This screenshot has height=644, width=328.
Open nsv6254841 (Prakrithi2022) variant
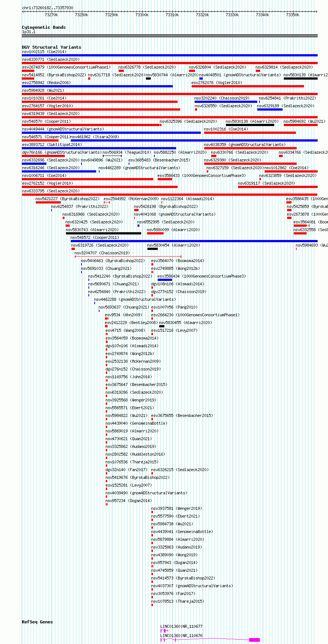(x=287, y=98)
